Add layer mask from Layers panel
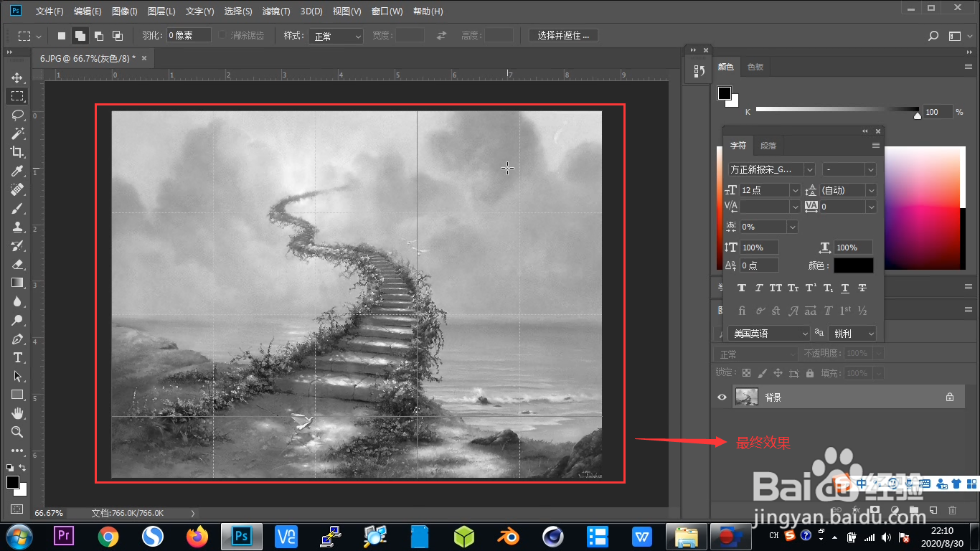Screen dimensions: 980x551 875,510
